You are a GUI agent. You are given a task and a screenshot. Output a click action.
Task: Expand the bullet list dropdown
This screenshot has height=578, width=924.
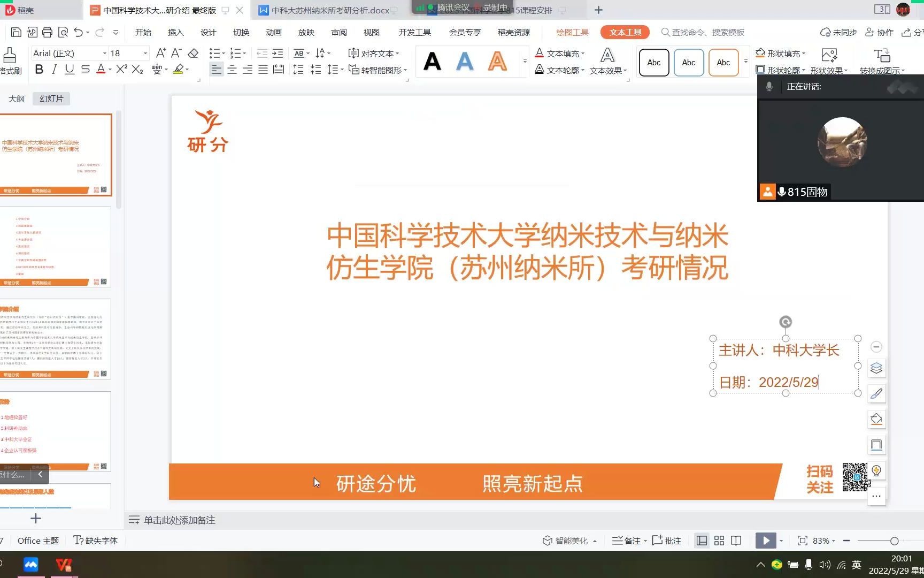point(223,54)
